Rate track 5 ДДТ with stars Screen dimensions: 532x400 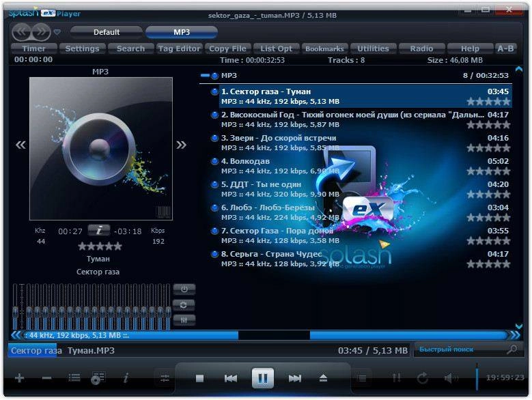coord(488,195)
